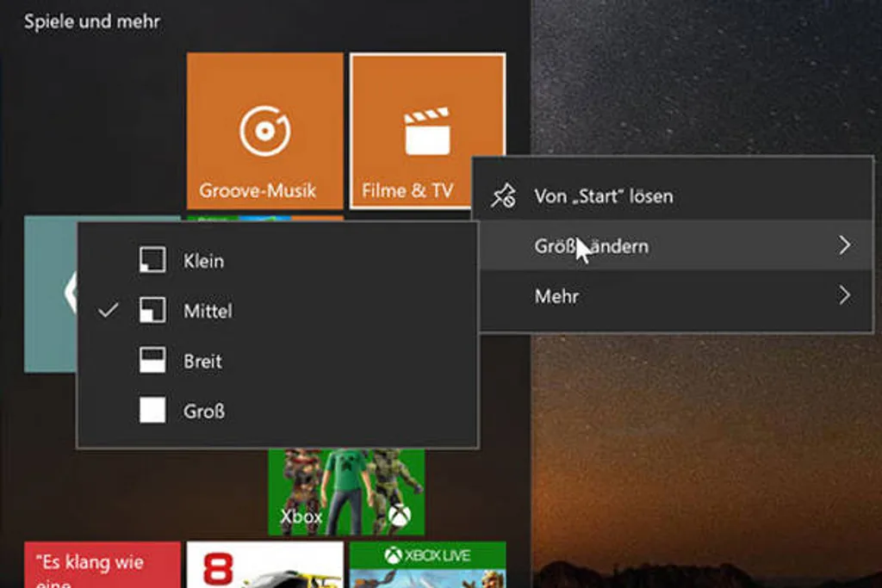
Task: Open the racing game tile with number 8
Action: tap(265, 565)
